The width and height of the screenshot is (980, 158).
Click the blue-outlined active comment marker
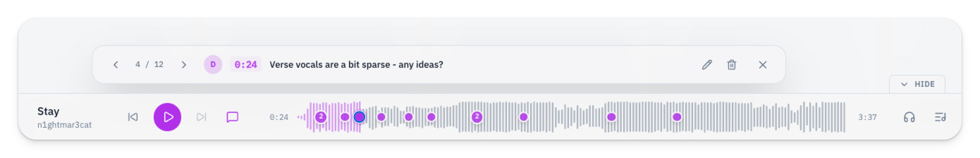click(359, 117)
